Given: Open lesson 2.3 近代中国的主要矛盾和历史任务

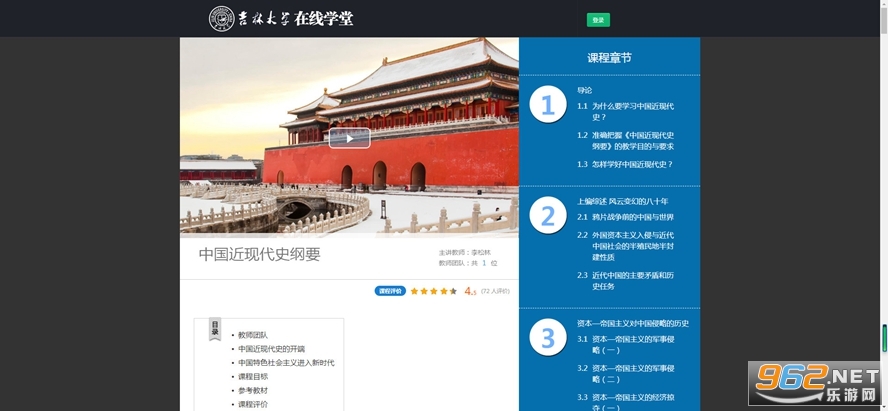Looking at the screenshot, I should [x=626, y=281].
